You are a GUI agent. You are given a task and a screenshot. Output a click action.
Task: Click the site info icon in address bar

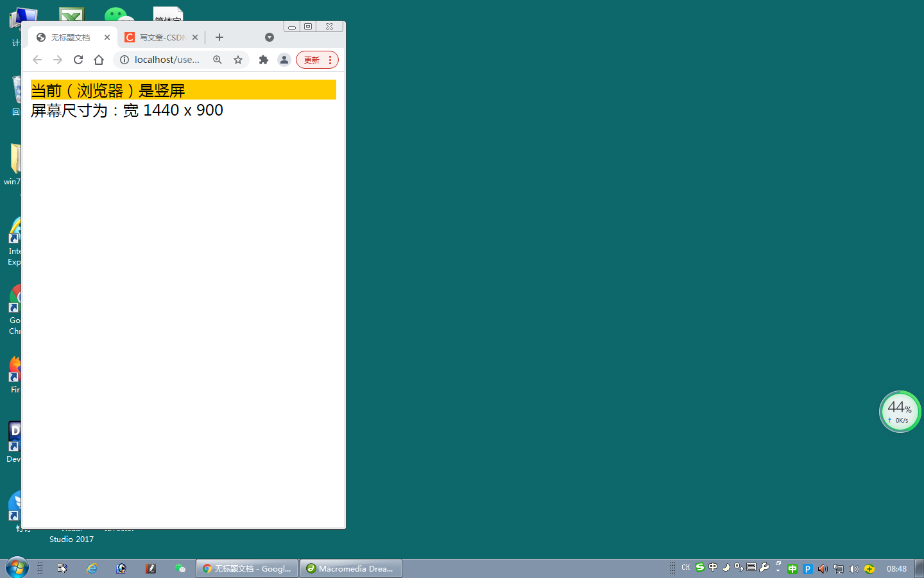point(124,59)
